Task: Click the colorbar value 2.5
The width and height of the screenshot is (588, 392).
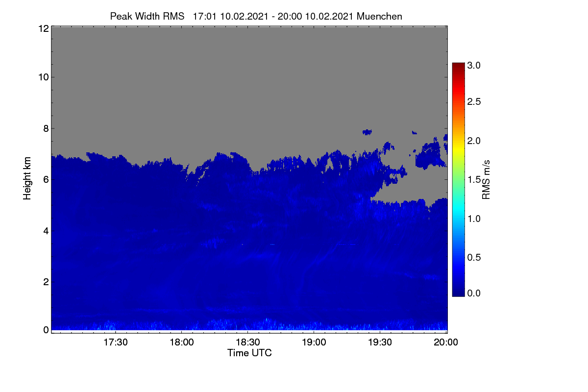Action: [474, 101]
